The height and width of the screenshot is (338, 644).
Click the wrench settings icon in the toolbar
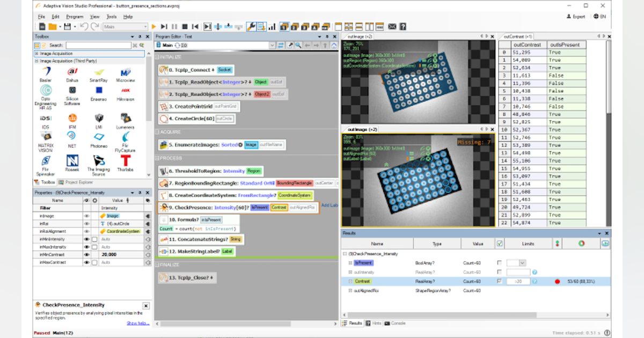251,26
